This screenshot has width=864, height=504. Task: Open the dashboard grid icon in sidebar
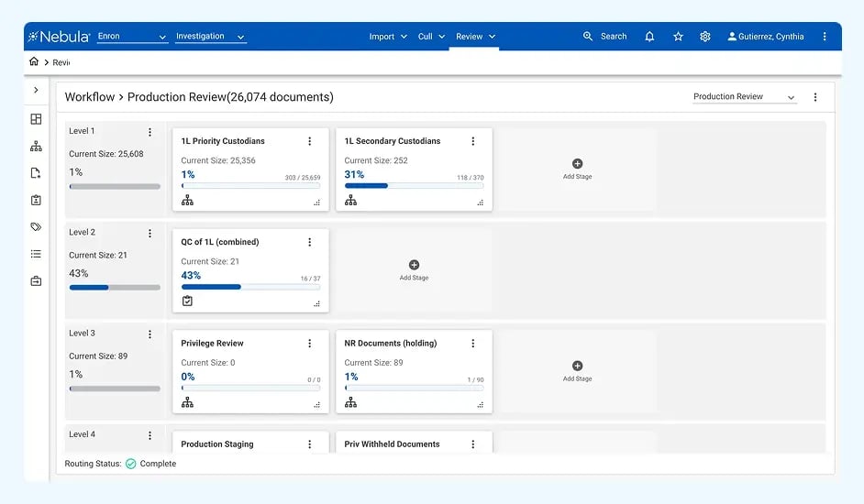pyautogui.click(x=36, y=119)
